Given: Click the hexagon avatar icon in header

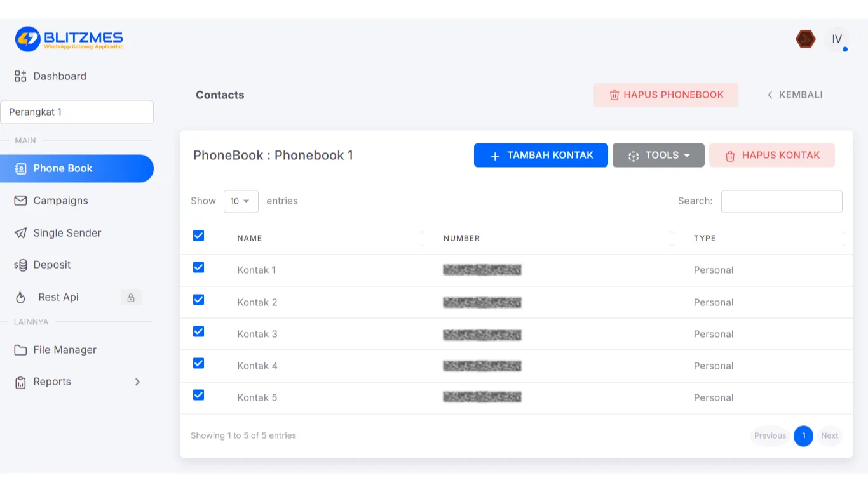Looking at the screenshot, I should [806, 39].
